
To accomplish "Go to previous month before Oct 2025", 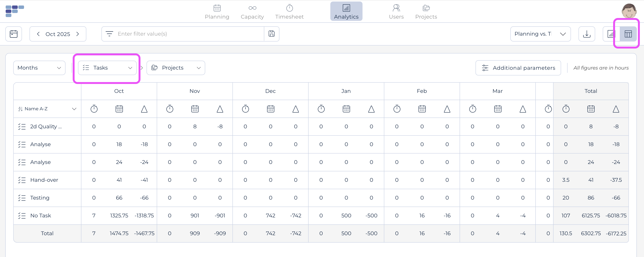I will (38, 34).
